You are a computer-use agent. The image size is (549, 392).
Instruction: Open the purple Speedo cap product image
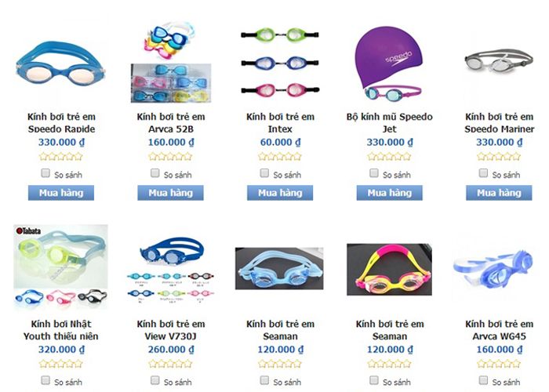point(389,63)
